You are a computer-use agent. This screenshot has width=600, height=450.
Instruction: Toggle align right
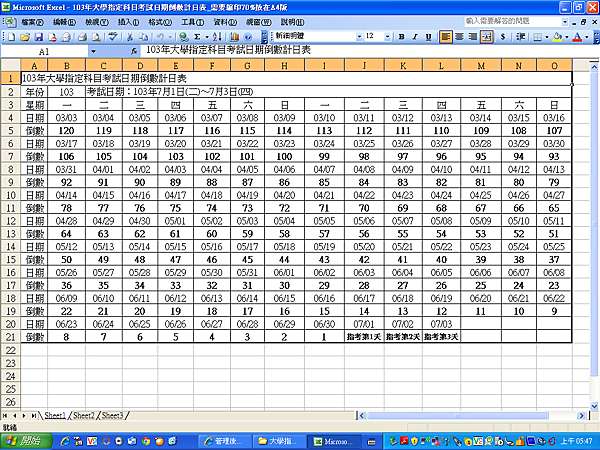coord(473,37)
